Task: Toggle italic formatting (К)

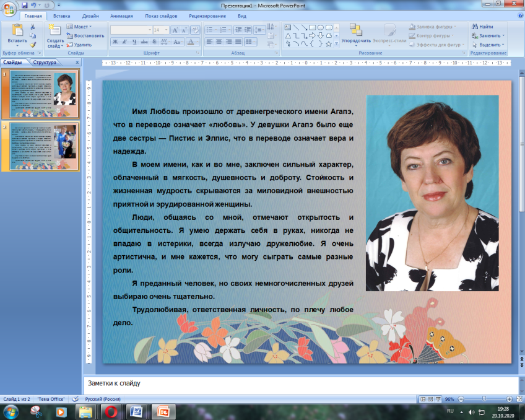Action: tap(124, 42)
